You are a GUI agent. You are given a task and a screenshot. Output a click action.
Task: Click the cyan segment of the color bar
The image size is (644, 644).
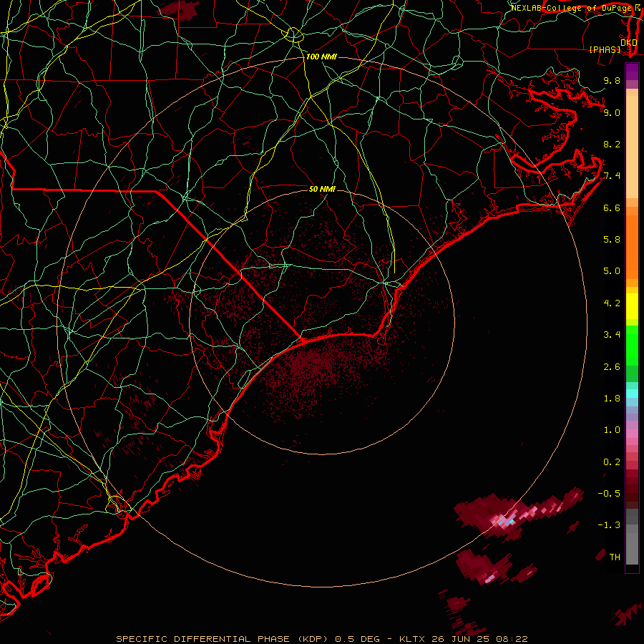[632, 394]
